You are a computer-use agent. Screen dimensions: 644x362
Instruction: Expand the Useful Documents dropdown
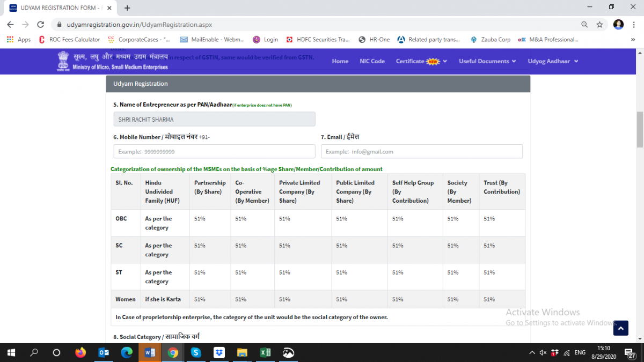click(x=487, y=61)
